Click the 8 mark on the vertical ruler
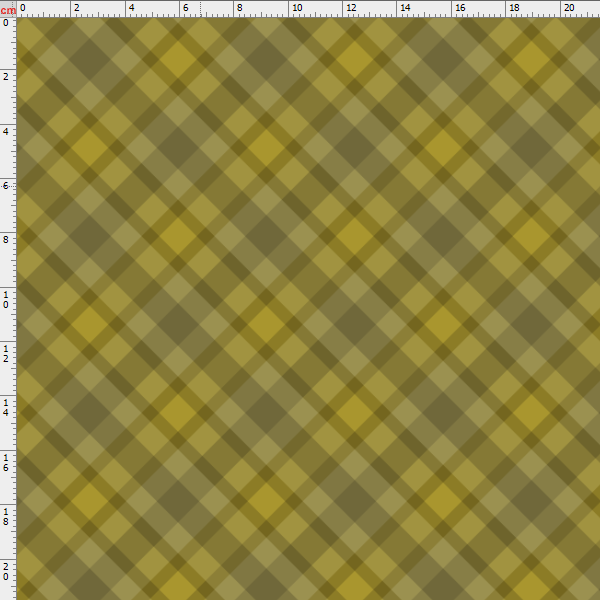Screen dimensions: 600x600 (5, 239)
